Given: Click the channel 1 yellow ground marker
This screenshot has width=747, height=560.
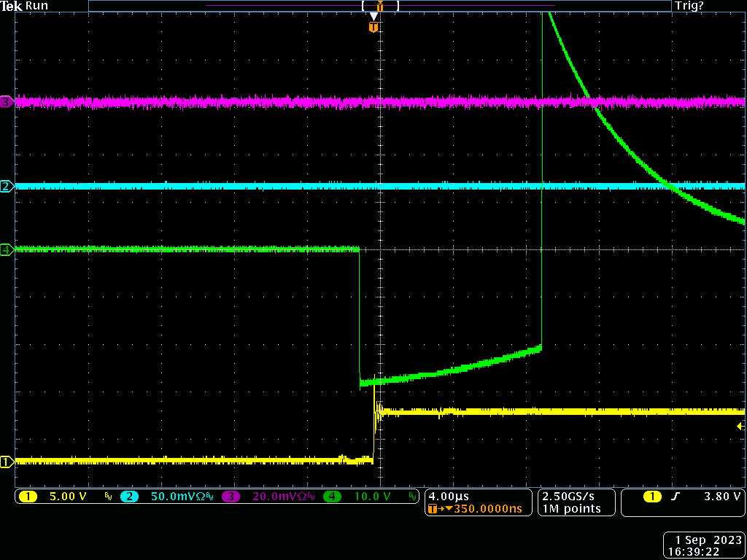Looking at the screenshot, I should coord(7,461).
